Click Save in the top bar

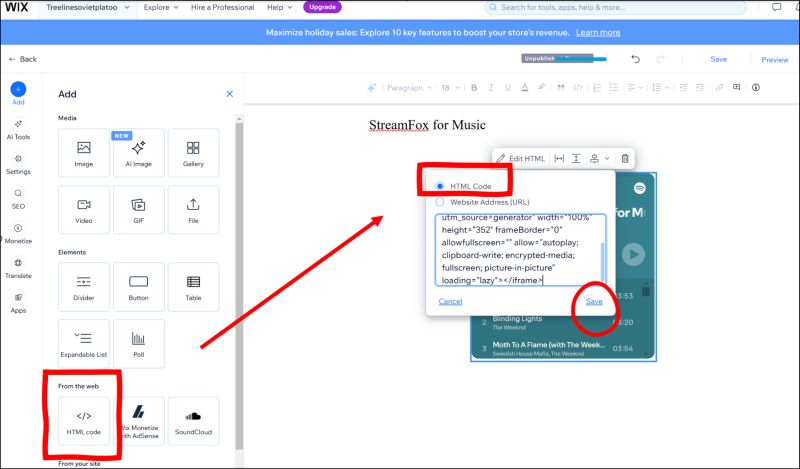718,59
